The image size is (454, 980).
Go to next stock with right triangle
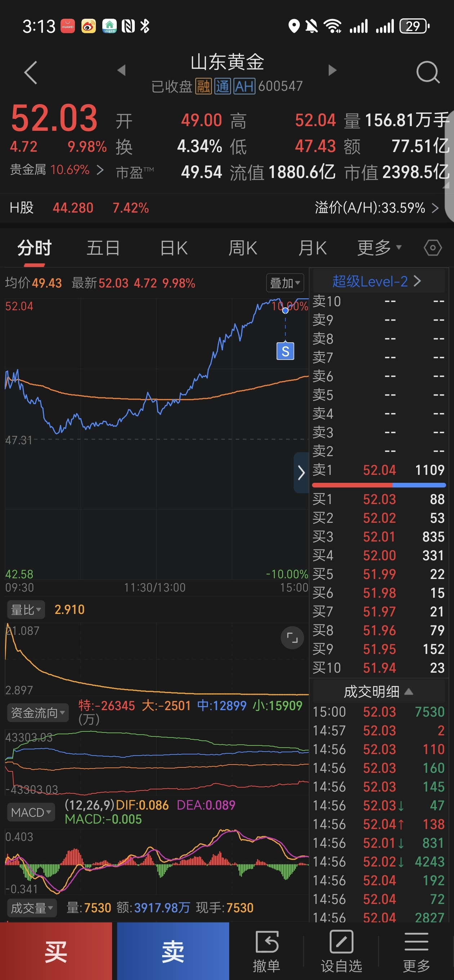332,70
